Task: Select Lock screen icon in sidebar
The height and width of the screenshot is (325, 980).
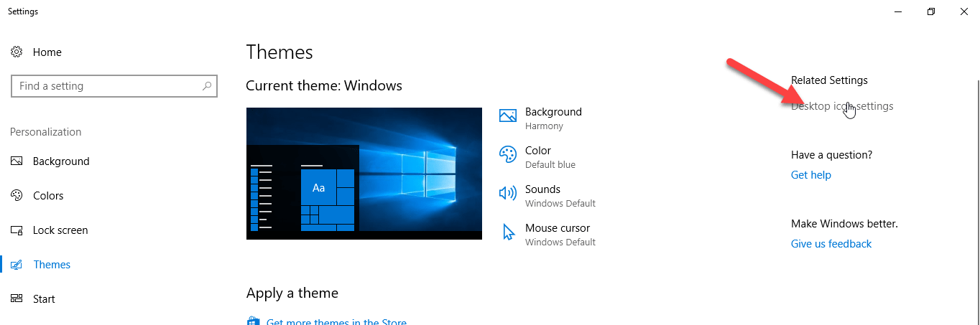Action: [17, 230]
